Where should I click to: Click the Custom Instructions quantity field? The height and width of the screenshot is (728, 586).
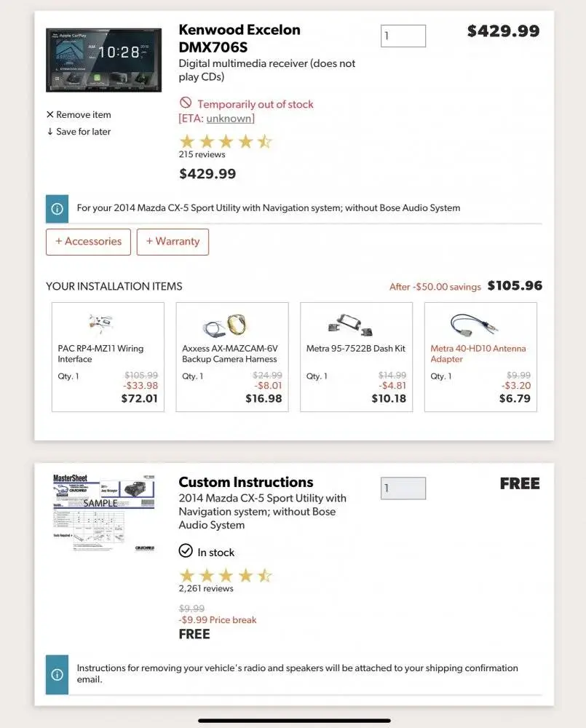coord(403,488)
